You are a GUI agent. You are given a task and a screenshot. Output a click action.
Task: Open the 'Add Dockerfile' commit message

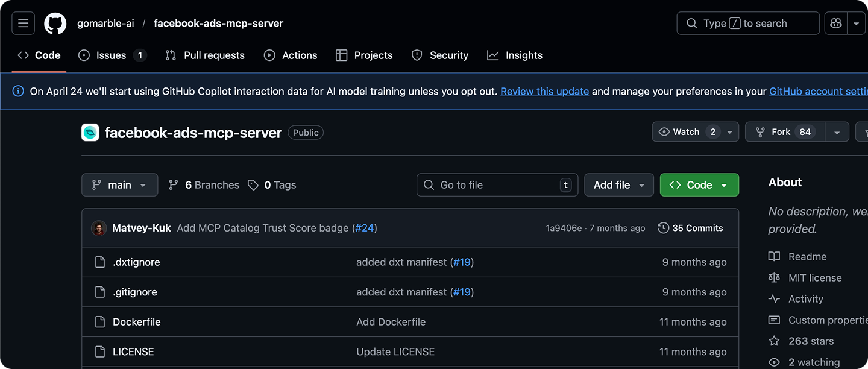[x=391, y=322]
